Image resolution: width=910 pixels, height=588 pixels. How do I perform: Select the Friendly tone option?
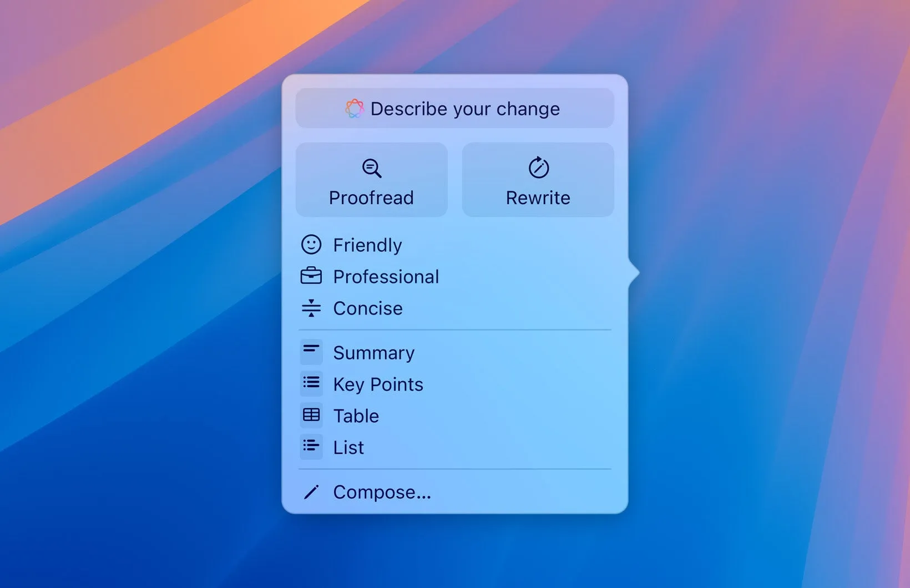pyautogui.click(x=367, y=245)
